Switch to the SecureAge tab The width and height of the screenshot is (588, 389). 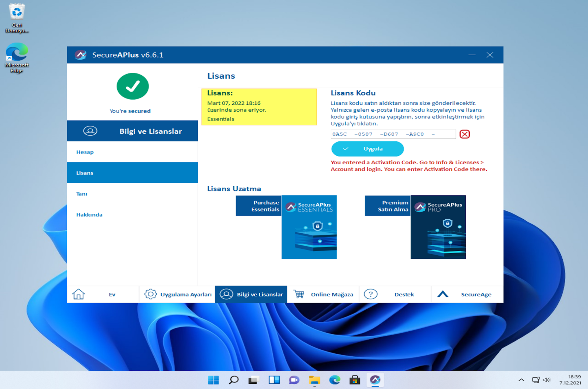[x=467, y=294]
